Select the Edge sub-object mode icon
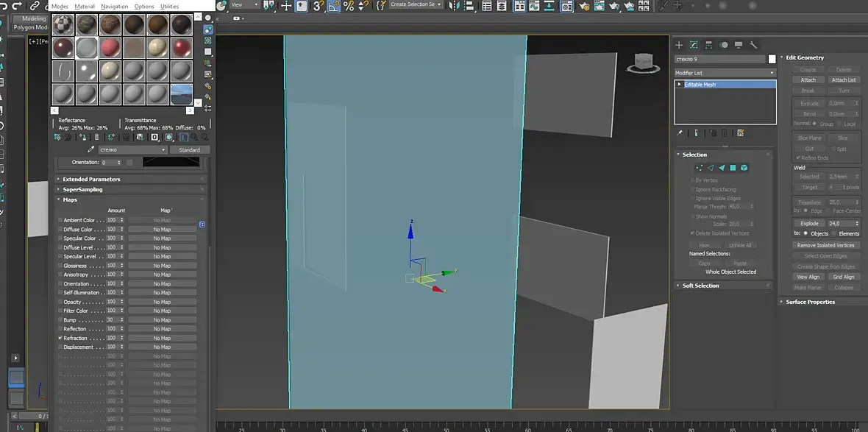The width and height of the screenshot is (868, 432). 711,168
